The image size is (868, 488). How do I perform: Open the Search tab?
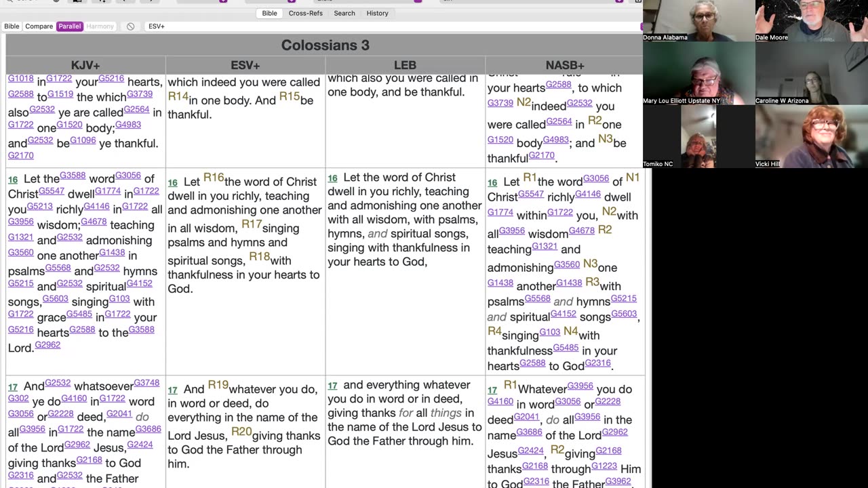tap(344, 13)
